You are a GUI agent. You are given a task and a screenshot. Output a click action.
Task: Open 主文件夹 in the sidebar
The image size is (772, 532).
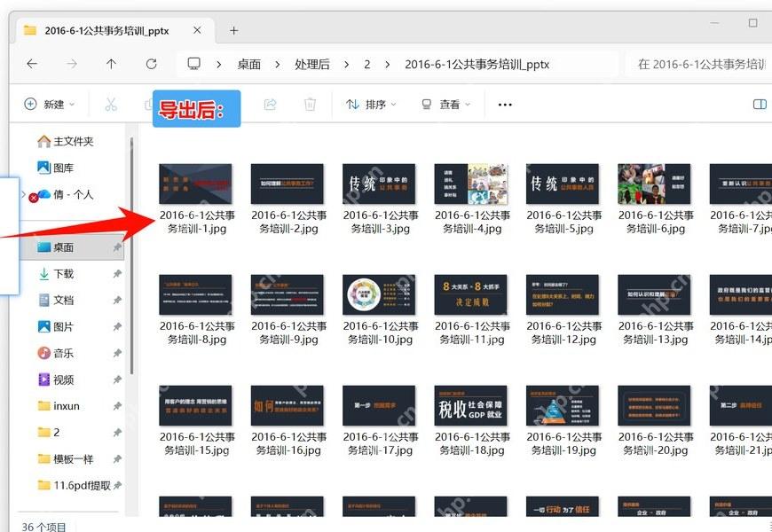[x=66, y=141]
